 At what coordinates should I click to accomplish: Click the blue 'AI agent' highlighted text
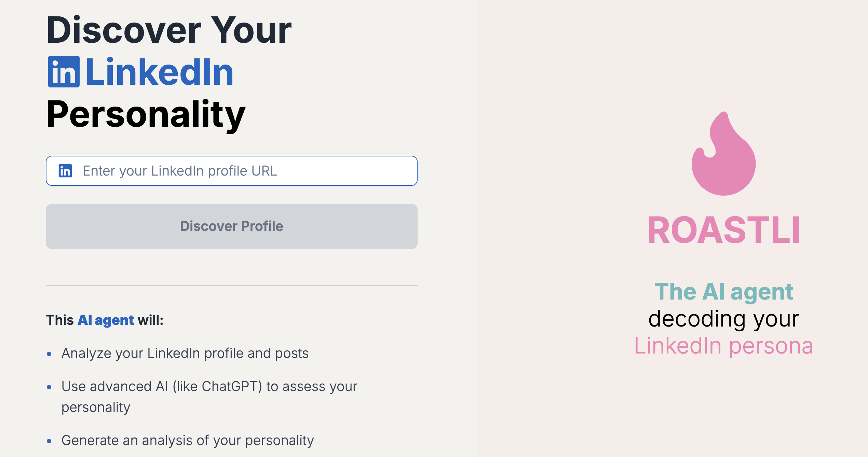(x=106, y=320)
